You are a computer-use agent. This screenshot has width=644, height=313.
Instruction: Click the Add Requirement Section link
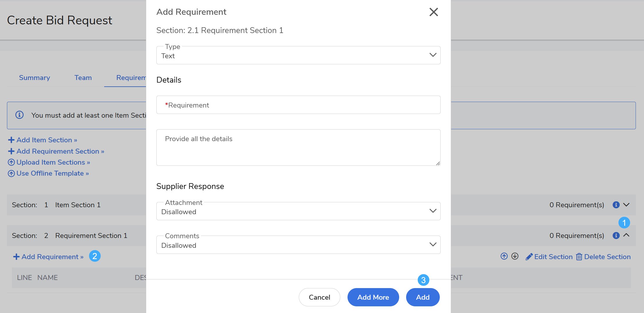60,151
